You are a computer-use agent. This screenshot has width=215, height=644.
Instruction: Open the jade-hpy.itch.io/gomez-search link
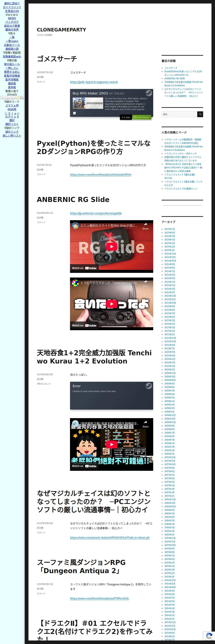coord(94,82)
